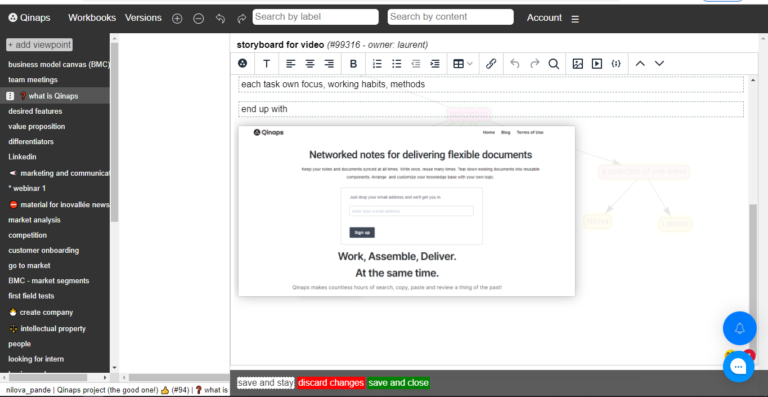Click save and stay button

[x=265, y=383]
